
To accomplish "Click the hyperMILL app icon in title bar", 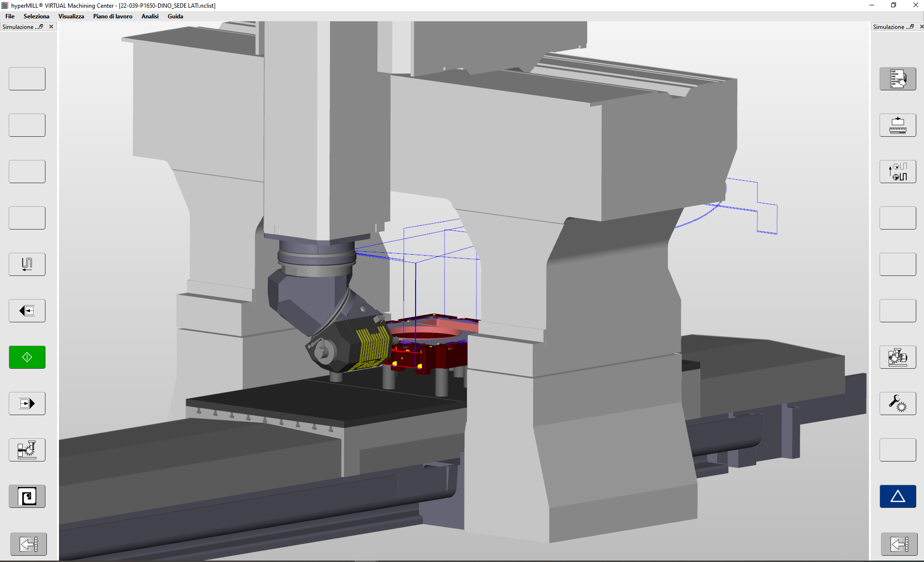I will tap(5, 5).
